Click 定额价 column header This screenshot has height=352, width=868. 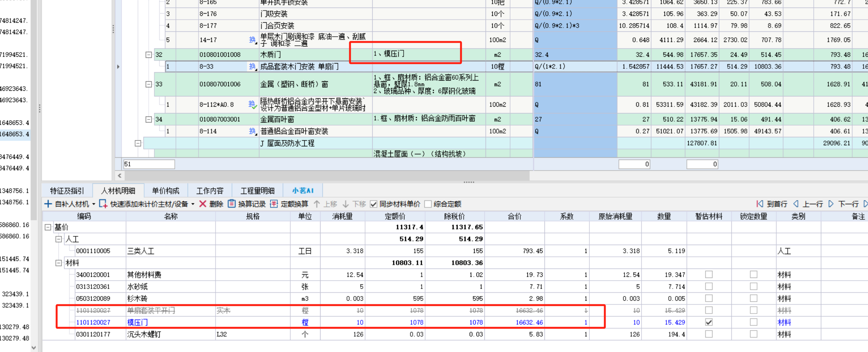coord(395,217)
